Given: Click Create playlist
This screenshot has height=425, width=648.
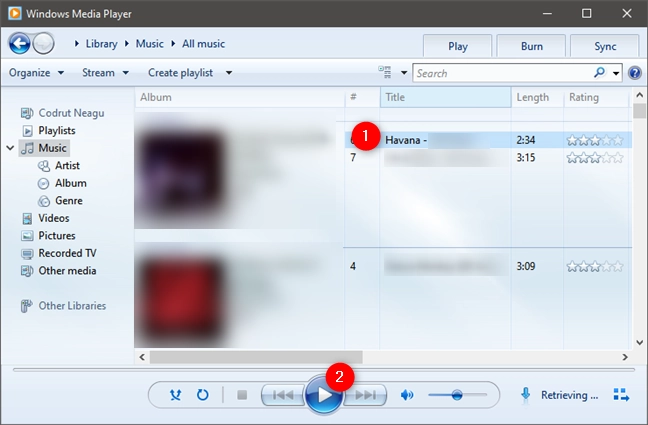Looking at the screenshot, I should (x=180, y=73).
